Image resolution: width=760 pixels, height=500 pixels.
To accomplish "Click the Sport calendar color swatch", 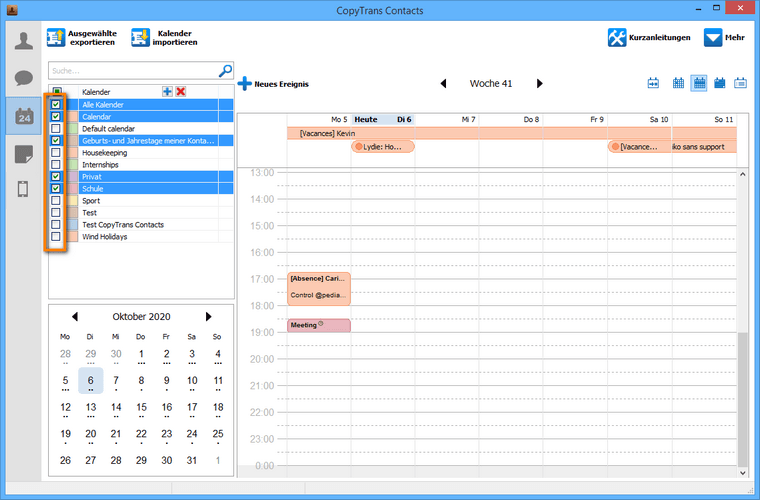I will click(73, 201).
